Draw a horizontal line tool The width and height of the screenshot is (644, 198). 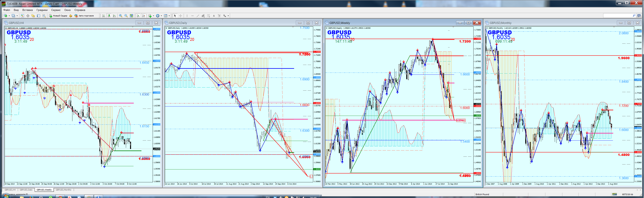[193, 16]
